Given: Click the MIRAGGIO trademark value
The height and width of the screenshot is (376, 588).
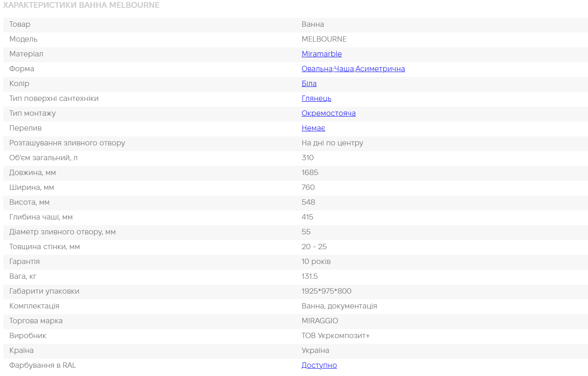Looking at the screenshot, I should pos(320,321).
